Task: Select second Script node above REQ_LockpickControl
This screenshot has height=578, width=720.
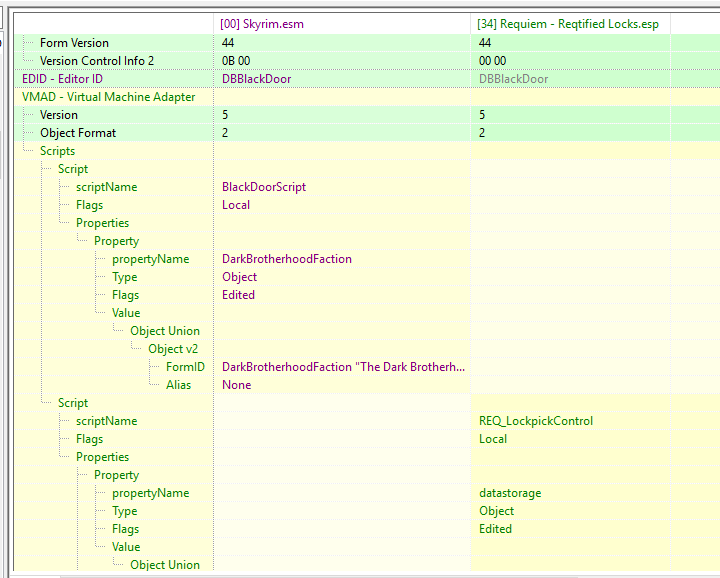Action: point(73,403)
